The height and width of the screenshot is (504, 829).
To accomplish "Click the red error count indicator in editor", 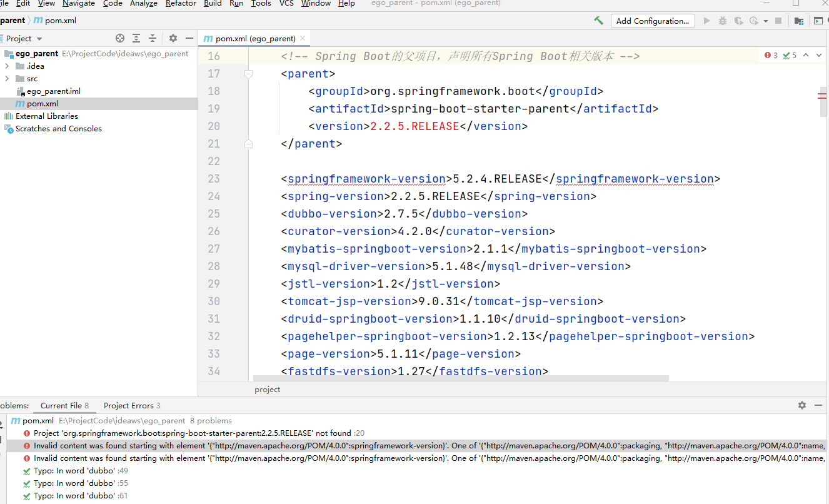I will [x=771, y=55].
